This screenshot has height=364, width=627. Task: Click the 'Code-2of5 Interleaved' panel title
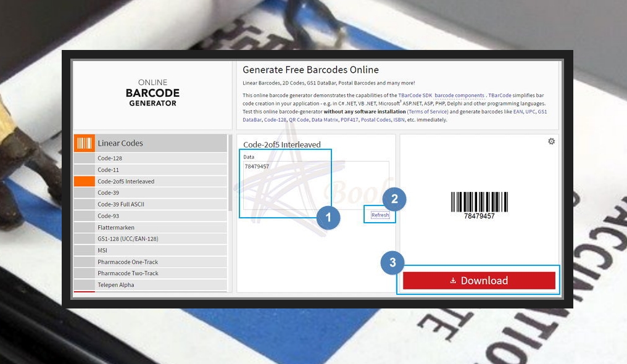tap(282, 144)
